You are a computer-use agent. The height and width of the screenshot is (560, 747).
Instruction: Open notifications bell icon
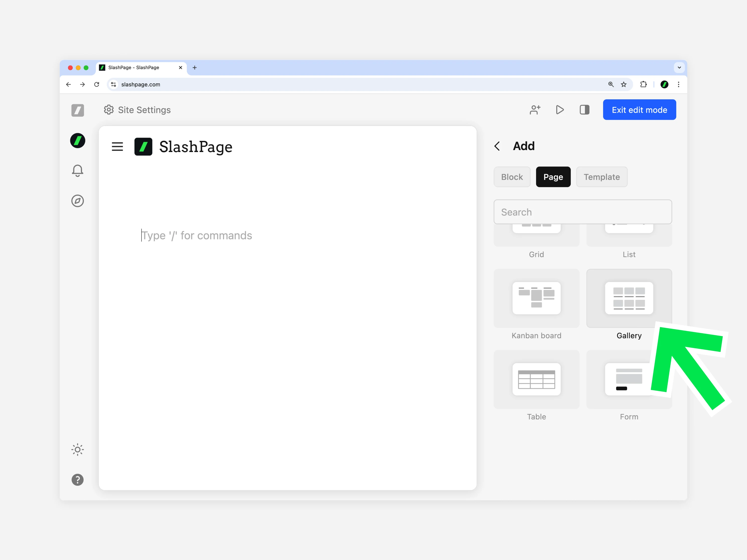(x=78, y=170)
